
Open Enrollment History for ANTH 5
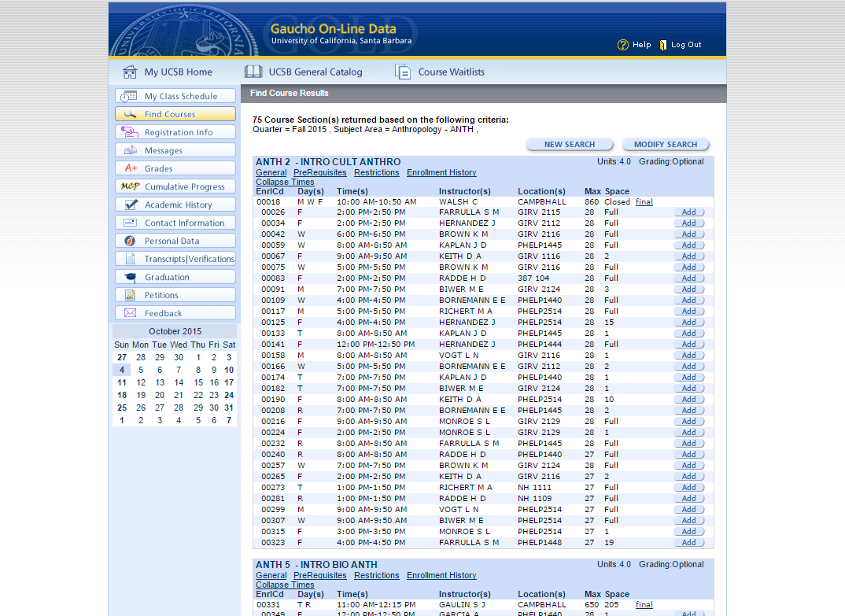tap(441, 575)
